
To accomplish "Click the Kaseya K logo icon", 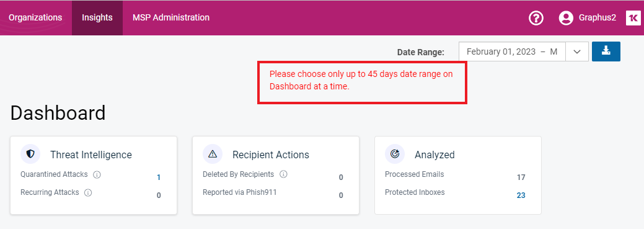I will pos(633,17).
